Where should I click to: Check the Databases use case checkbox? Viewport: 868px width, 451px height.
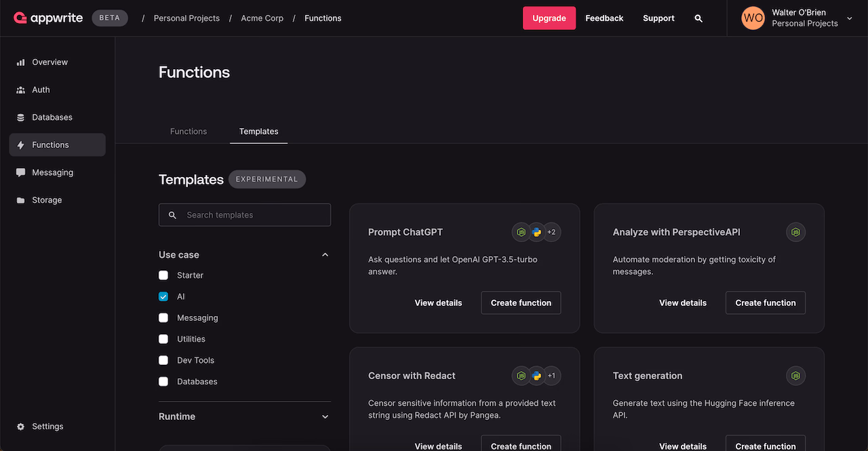click(x=163, y=381)
